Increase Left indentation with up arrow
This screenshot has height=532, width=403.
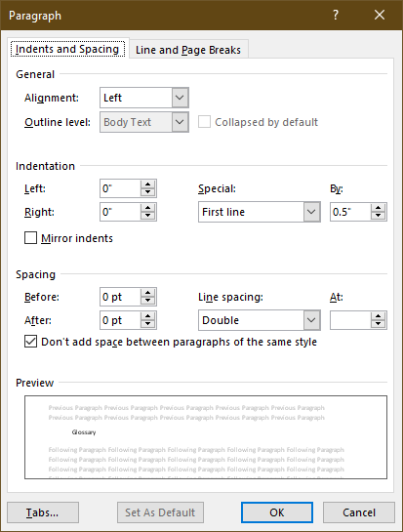(148, 184)
